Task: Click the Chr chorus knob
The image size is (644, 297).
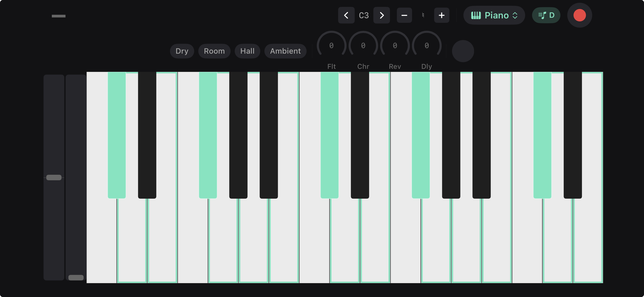Action: (x=363, y=46)
